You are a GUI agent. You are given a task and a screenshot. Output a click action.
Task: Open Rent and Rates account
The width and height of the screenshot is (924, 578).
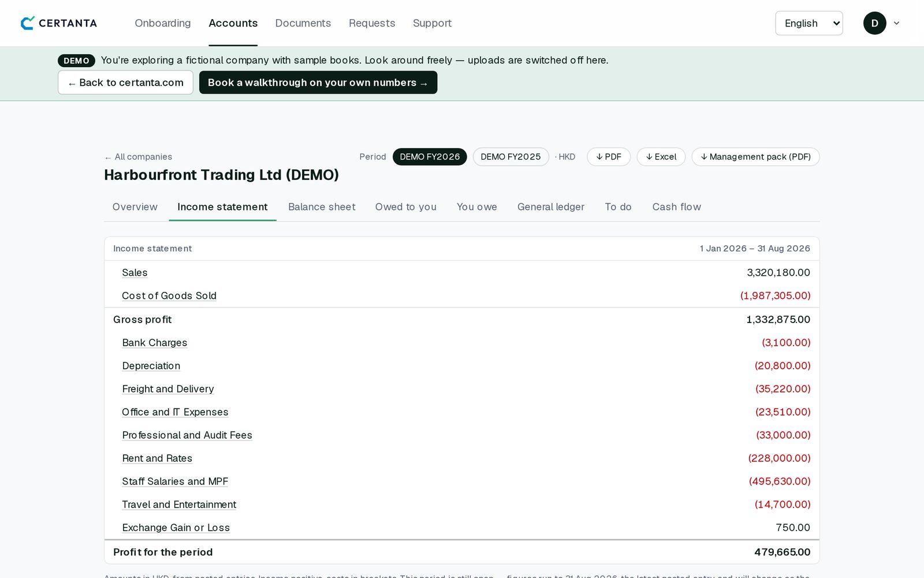[157, 458]
